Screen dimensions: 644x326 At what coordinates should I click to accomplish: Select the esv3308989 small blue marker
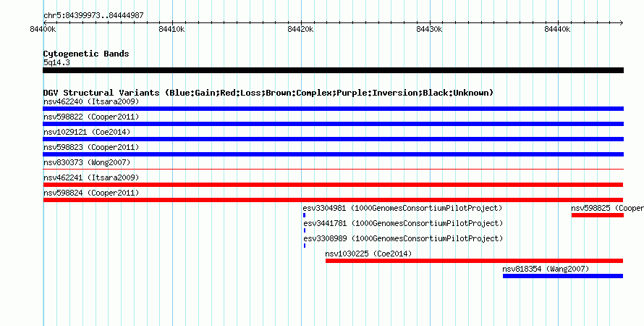305,246
